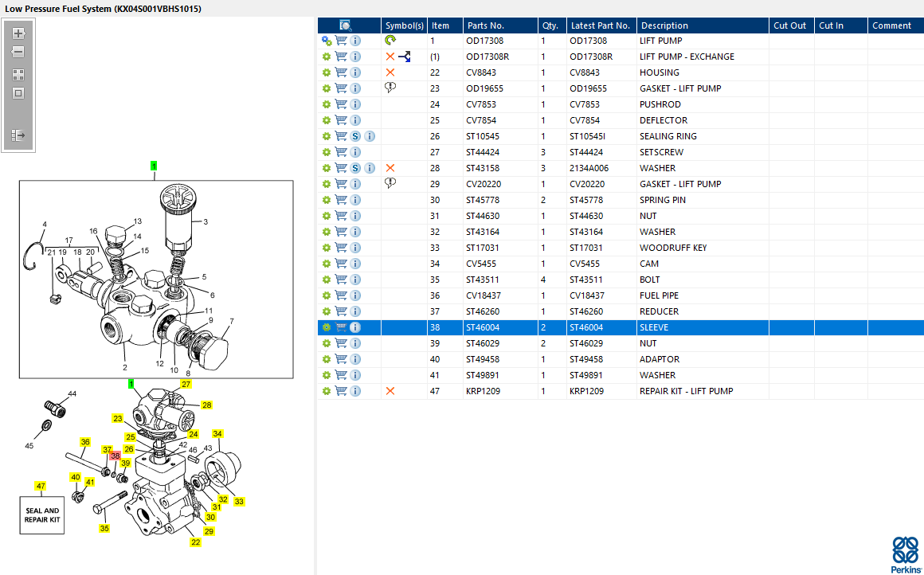Select the FUEL PIPE description

click(x=659, y=295)
